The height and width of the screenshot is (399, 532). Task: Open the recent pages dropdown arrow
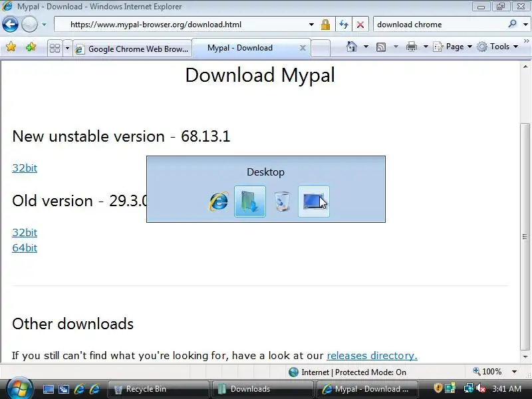[x=44, y=25]
